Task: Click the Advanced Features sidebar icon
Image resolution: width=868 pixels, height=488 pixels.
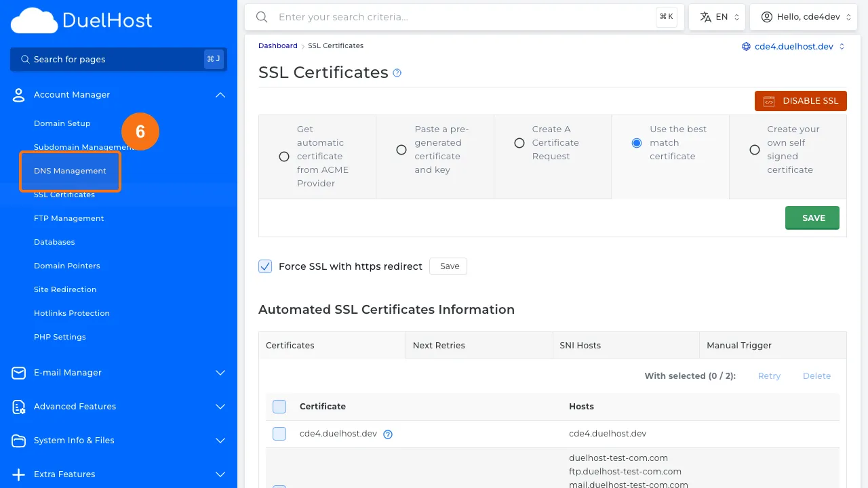Action: coord(18,407)
